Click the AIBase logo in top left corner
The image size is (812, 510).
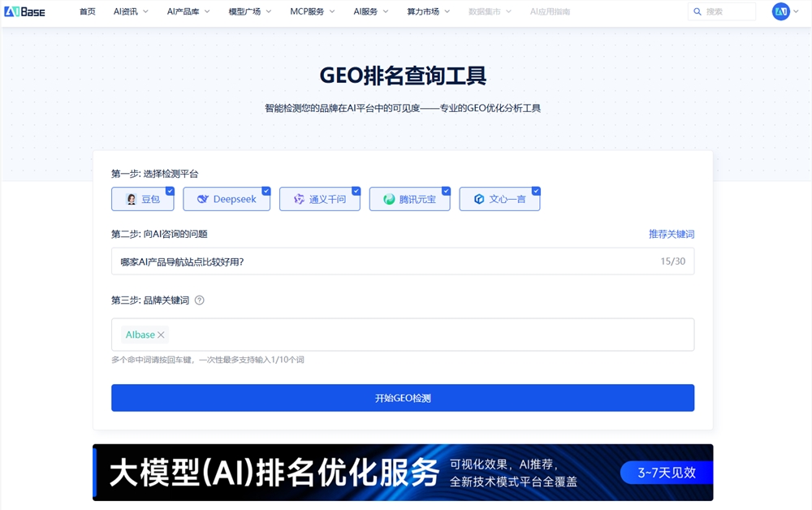pos(26,11)
